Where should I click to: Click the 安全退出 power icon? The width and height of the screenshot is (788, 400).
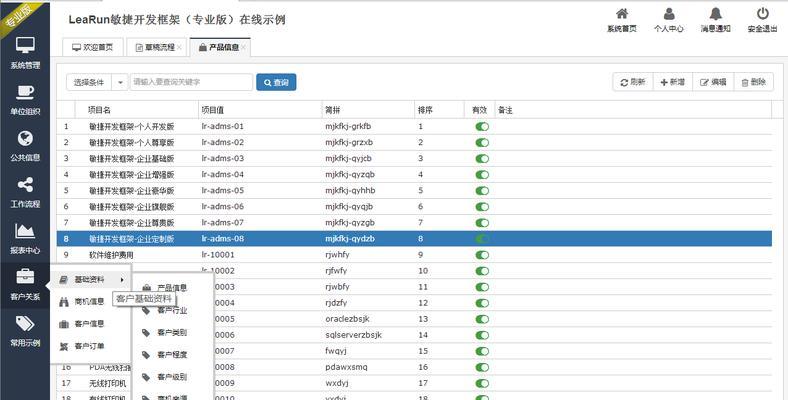click(762, 20)
